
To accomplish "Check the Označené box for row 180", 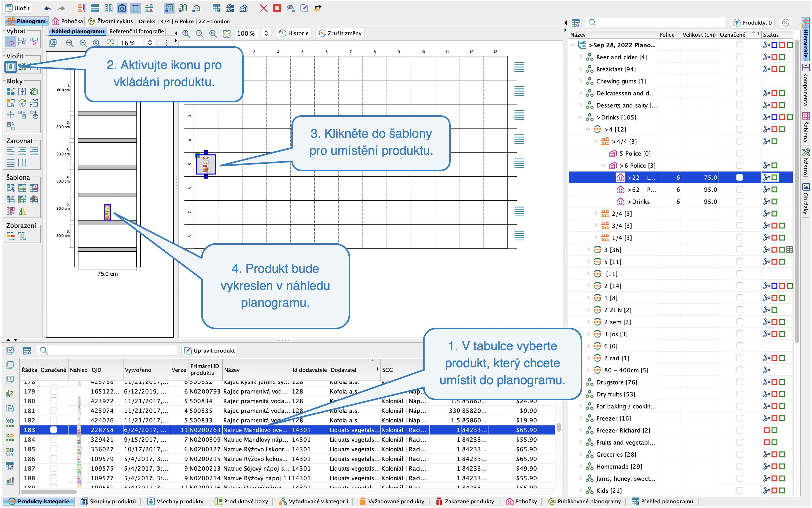I will tap(53, 401).
